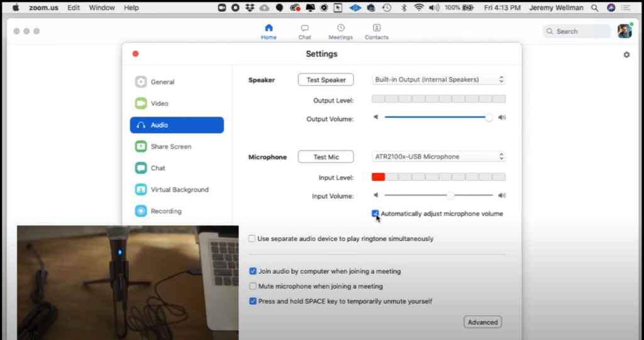Toggle Join audio by computer checkbox
This screenshot has width=644, height=340.
[253, 271]
